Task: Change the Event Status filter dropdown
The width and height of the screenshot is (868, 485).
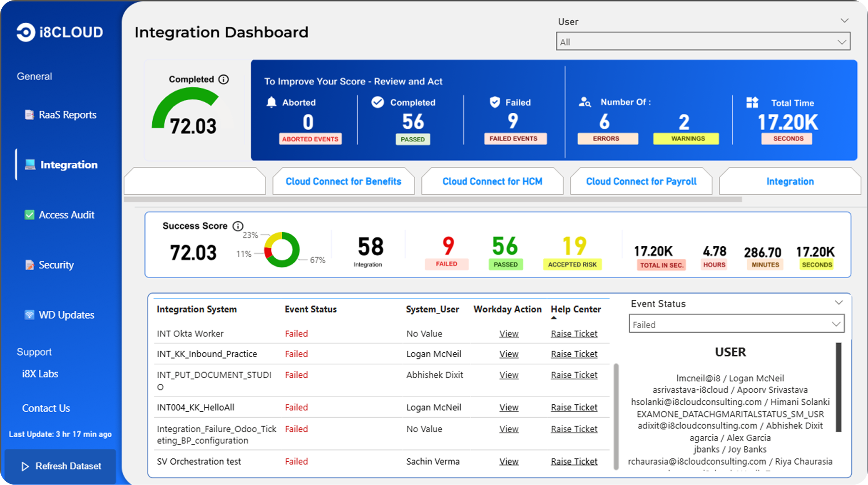Action: 736,324
